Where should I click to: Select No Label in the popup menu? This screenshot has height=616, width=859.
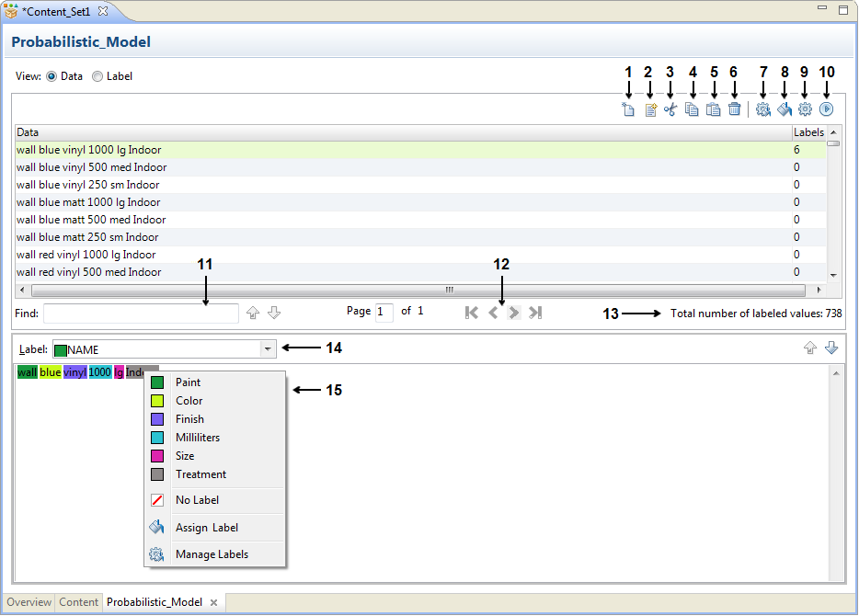196,499
